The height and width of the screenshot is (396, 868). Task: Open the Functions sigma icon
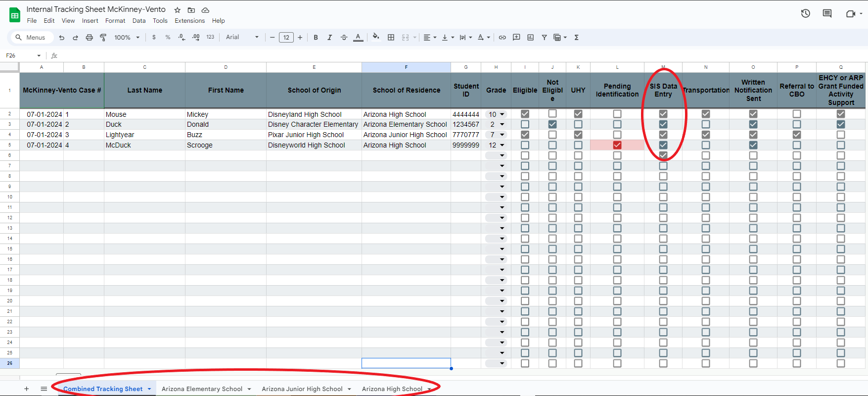pyautogui.click(x=576, y=38)
